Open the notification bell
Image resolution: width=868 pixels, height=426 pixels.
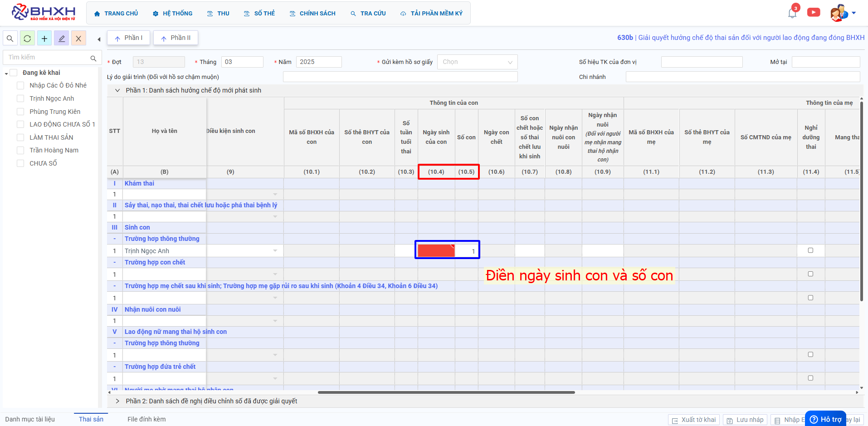coord(792,13)
